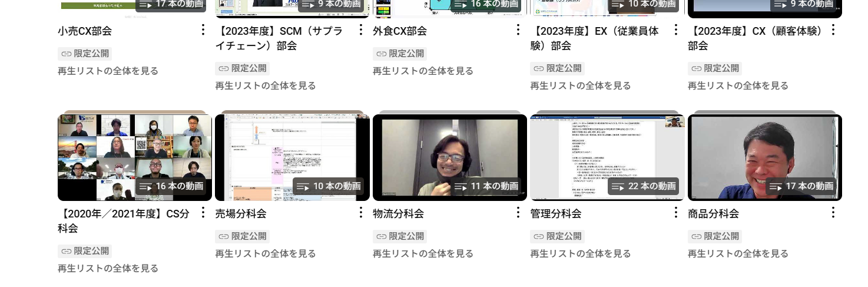Open the more options menu for 小売CX部会
This screenshot has width=868, height=287.
coord(203,30)
